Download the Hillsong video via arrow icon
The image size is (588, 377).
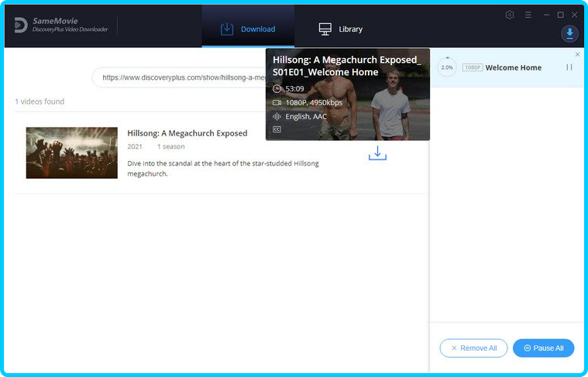[x=377, y=153]
